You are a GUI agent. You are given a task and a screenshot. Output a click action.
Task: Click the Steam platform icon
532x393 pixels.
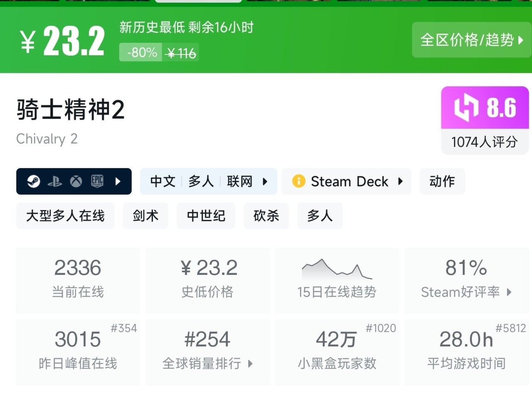point(34,181)
